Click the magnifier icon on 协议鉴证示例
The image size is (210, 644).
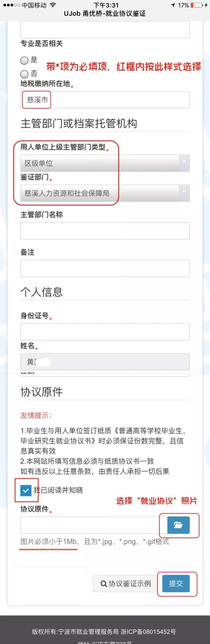[104, 584]
